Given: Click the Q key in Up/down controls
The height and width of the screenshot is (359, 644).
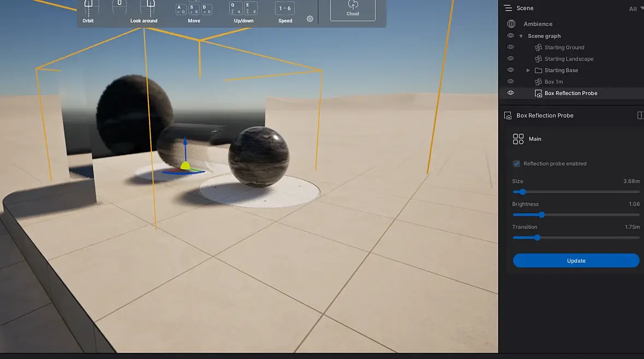Looking at the screenshot, I should point(236,8).
